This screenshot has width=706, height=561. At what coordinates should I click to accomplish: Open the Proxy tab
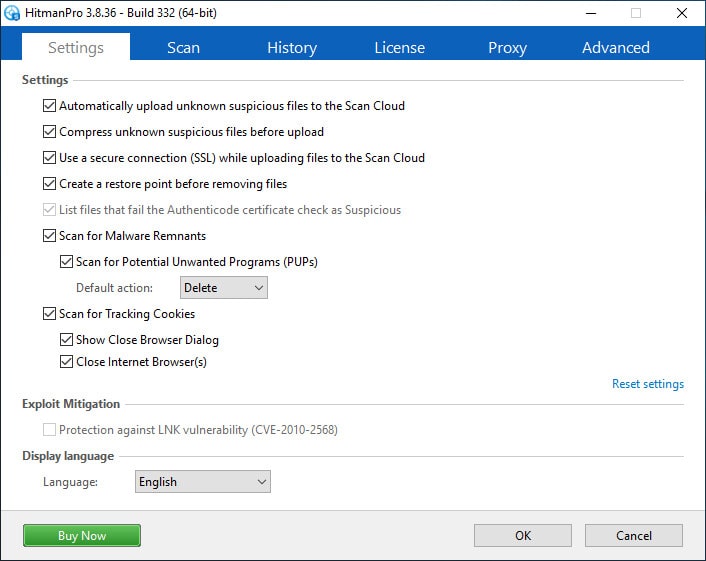(x=507, y=47)
